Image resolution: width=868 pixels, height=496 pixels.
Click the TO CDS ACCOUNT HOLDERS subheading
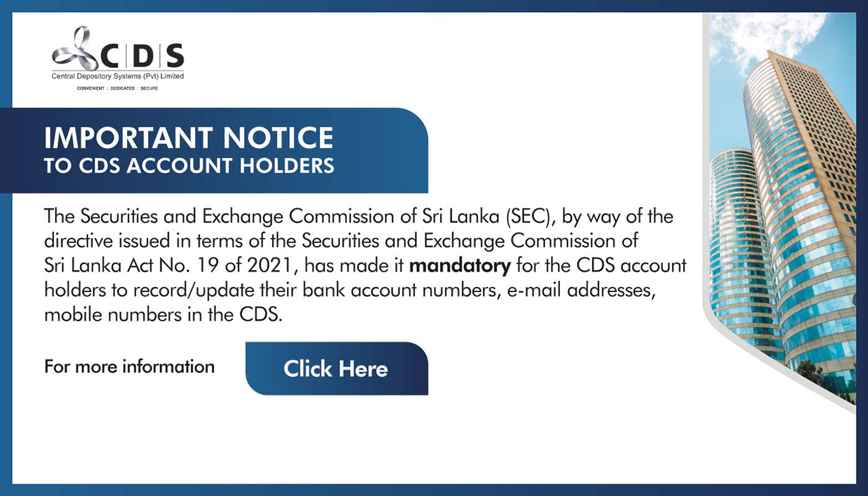189,166
